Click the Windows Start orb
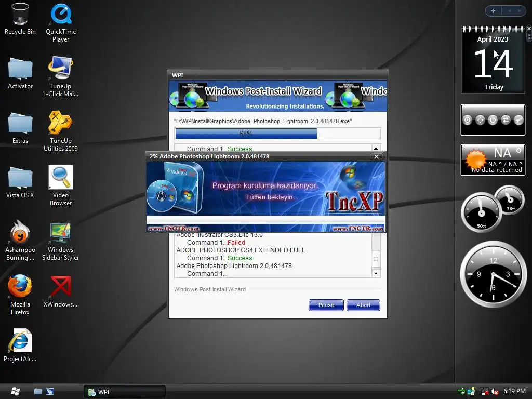Screen dimensions: 532x399 (x=15, y=391)
